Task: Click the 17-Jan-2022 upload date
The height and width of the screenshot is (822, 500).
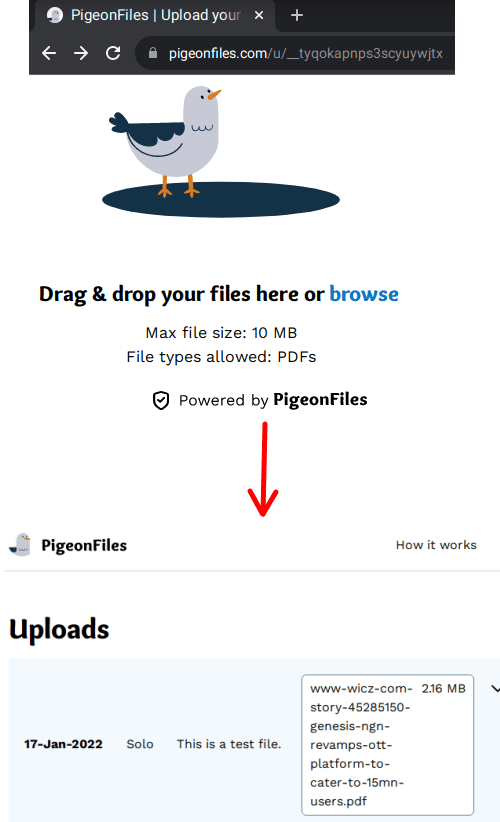Action: click(x=63, y=744)
